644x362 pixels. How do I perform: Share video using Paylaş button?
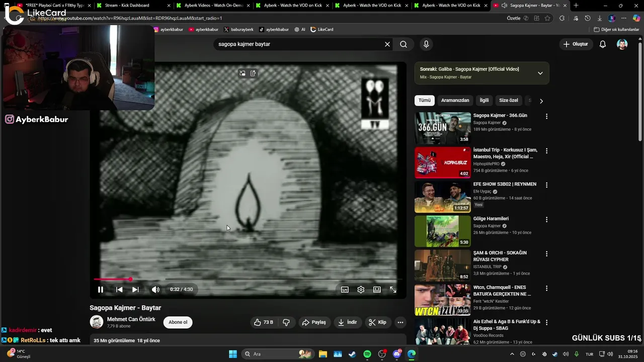point(314,322)
